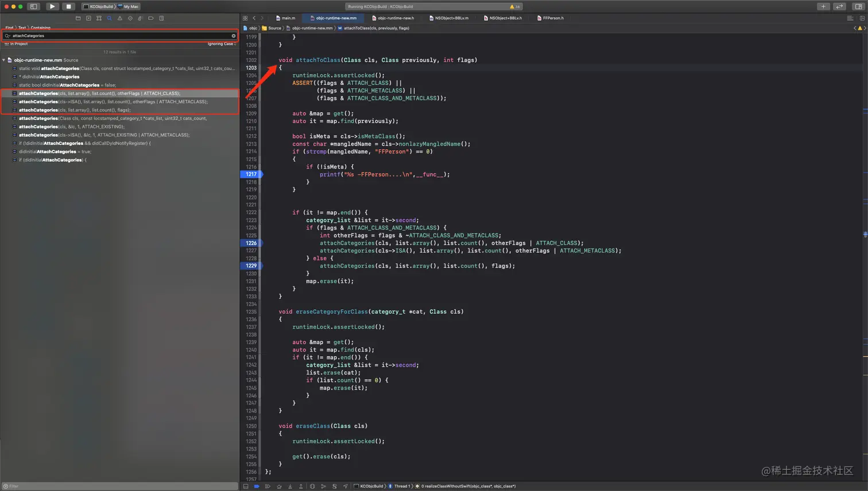Image resolution: width=868 pixels, height=491 pixels.
Task: Open the code review arrows button
Action: 840,6
